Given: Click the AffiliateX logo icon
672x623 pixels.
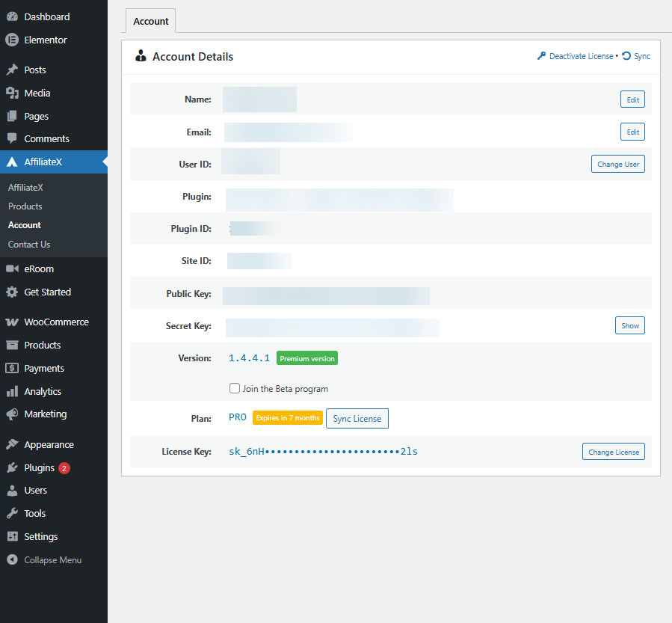Looking at the screenshot, I should 12,162.
